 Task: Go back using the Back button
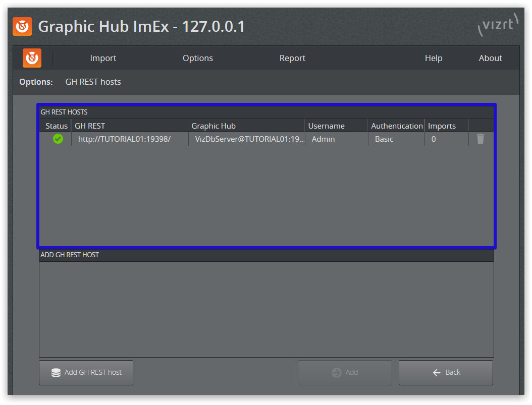[x=446, y=372]
